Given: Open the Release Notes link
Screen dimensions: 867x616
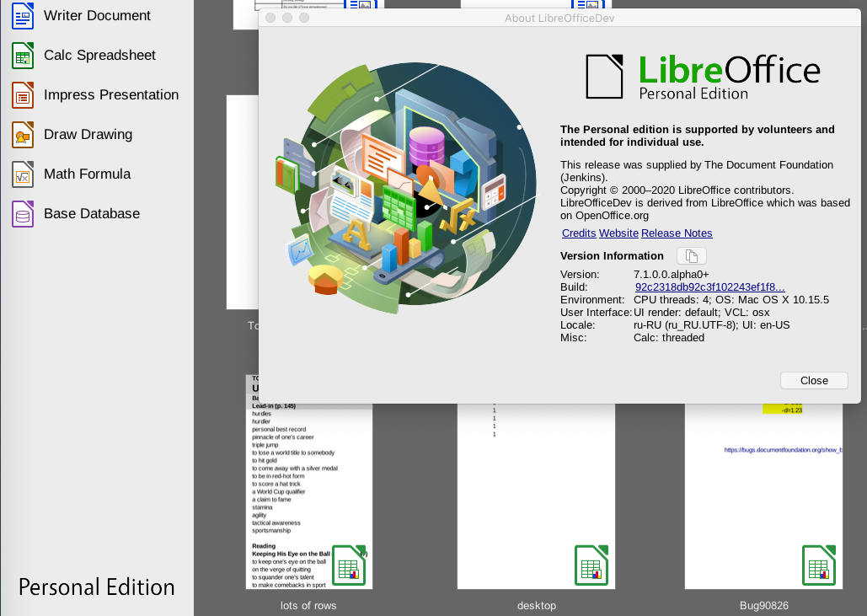Looking at the screenshot, I should [677, 233].
